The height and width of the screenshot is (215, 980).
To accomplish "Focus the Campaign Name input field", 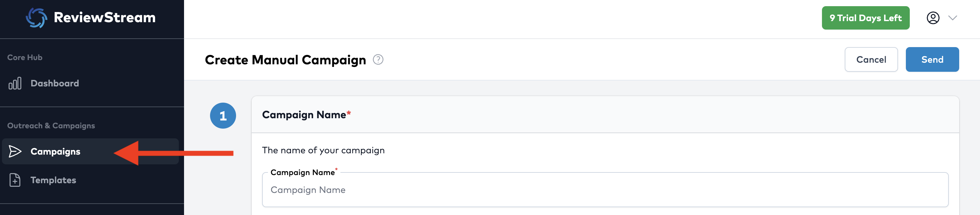I will 605,190.
